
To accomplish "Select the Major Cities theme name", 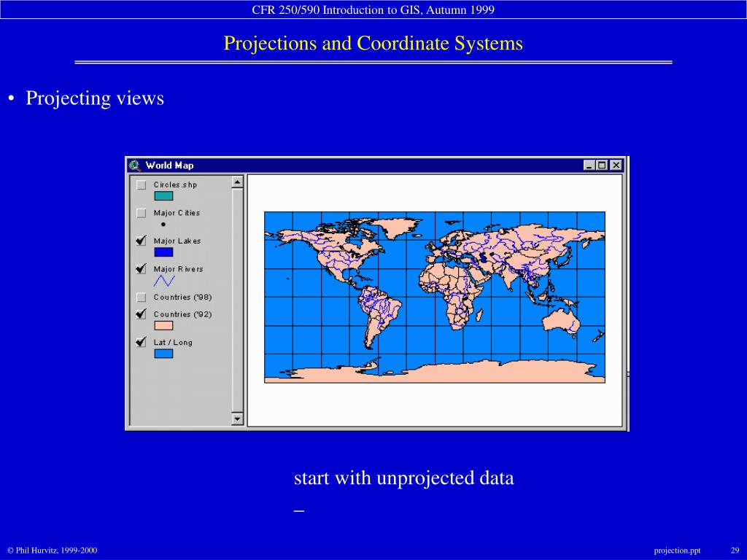I will pos(177,213).
